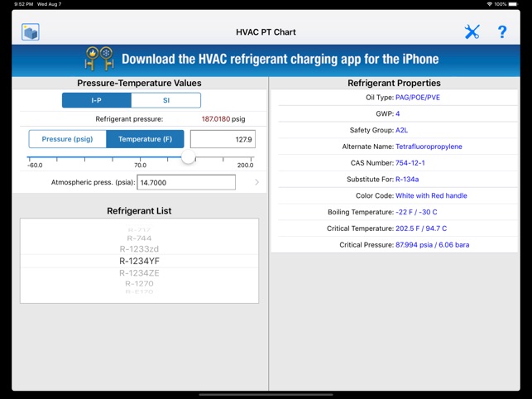Click the PAG/POE/PVE oil type value
This screenshot has height=399, width=532.
click(x=418, y=98)
